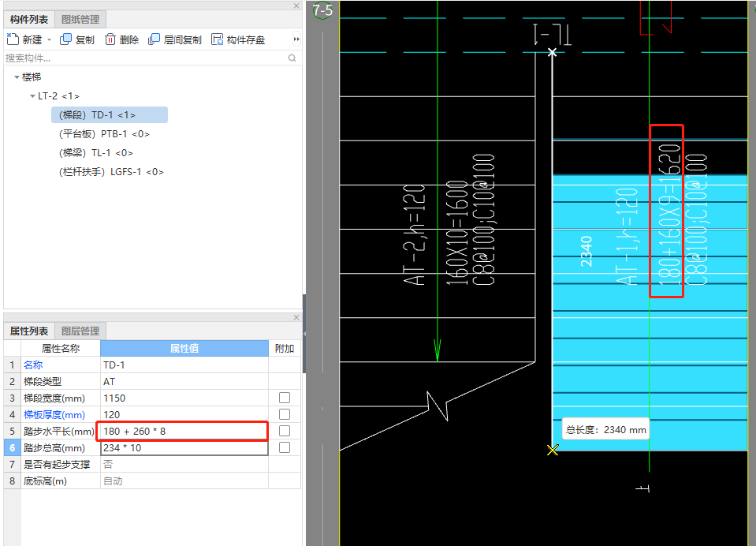Click the AT-2,h=120 drawing annotation
The image size is (756, 546).
[414, 234]
